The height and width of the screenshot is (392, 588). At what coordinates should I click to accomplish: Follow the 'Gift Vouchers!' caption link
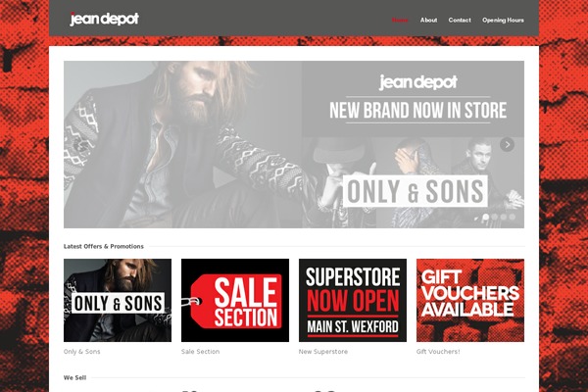438,352
